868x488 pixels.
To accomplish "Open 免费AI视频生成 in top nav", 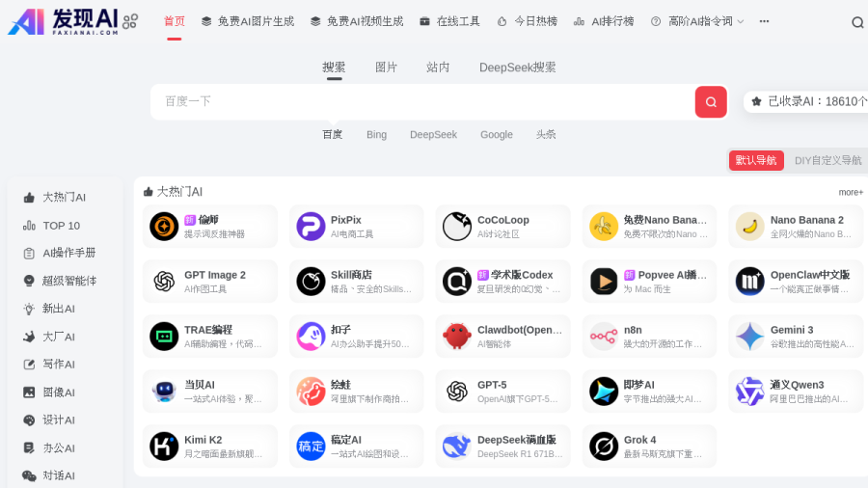I will (x=357, y=21).
